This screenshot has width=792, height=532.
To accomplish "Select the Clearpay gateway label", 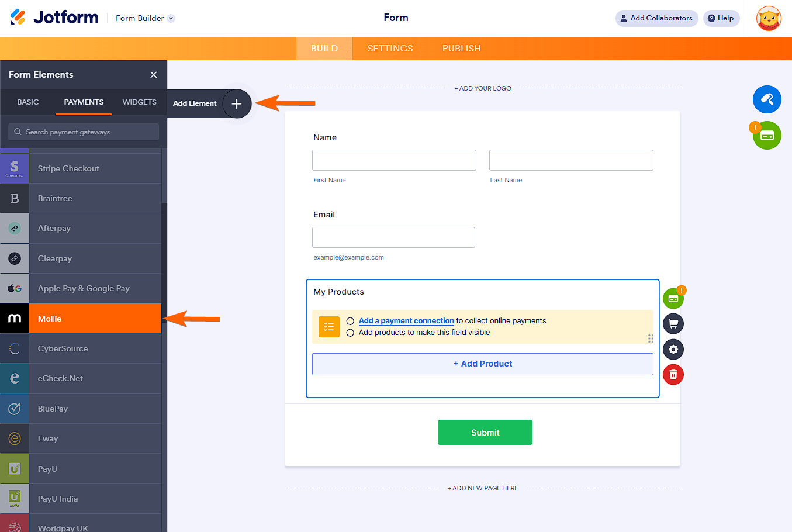I will click(x=55, y=258).
